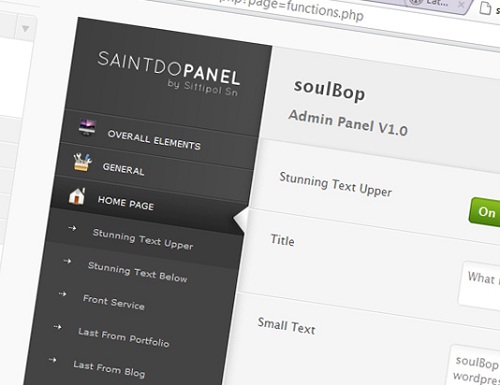Click the arrow beside Stunning Text Below
The image size is (500, 385).
click(67, 261)
